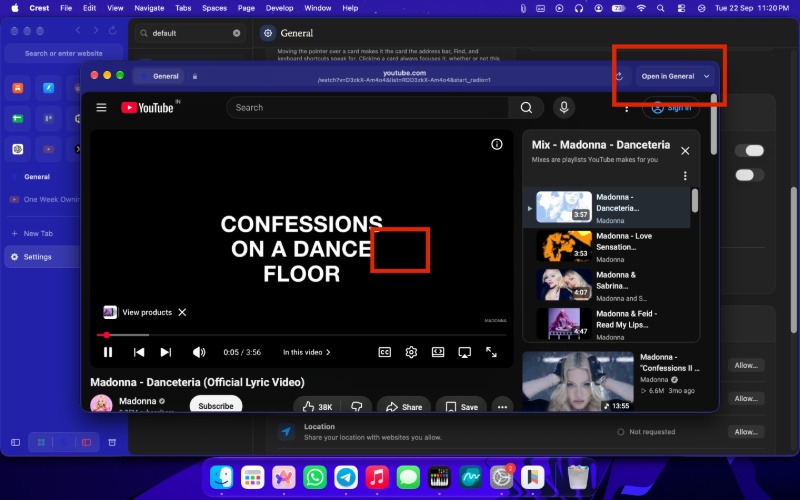
Task: Open the blue pencil pinned favorite tile
Action: 48,88
